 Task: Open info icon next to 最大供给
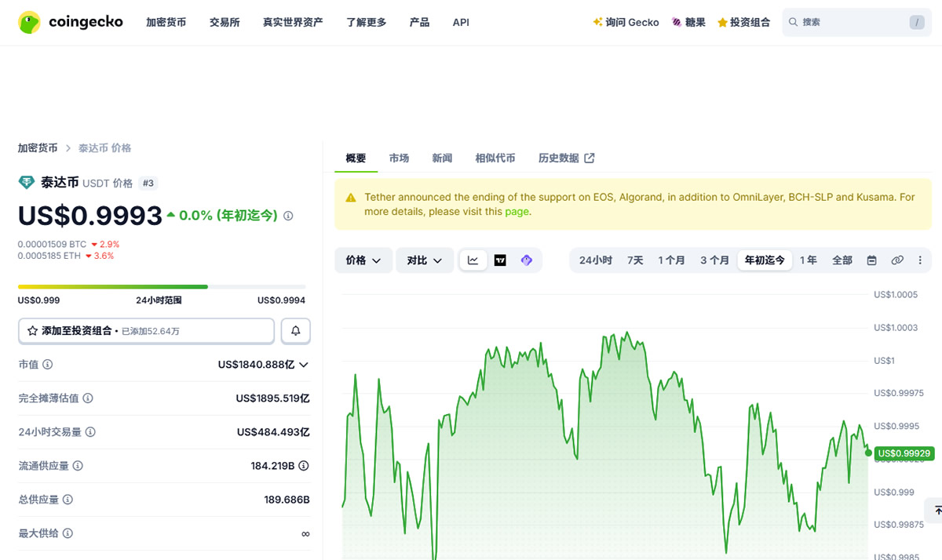(68, 533)
